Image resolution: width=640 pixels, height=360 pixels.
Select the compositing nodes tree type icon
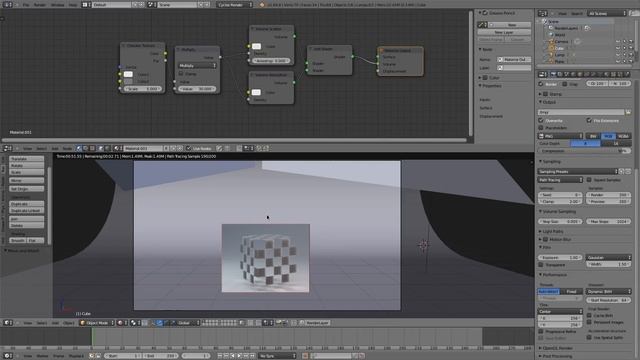point(85,148)
